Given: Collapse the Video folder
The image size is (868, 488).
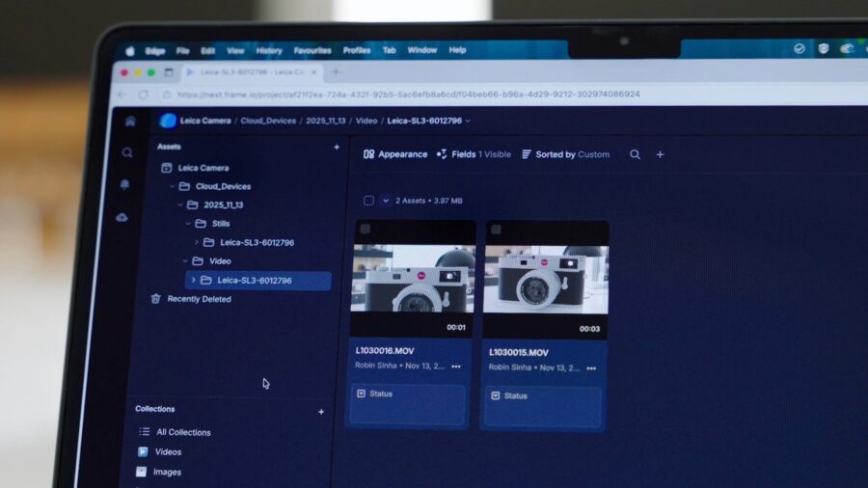Looking at the screenshot, I should click(x=185, y=261).
